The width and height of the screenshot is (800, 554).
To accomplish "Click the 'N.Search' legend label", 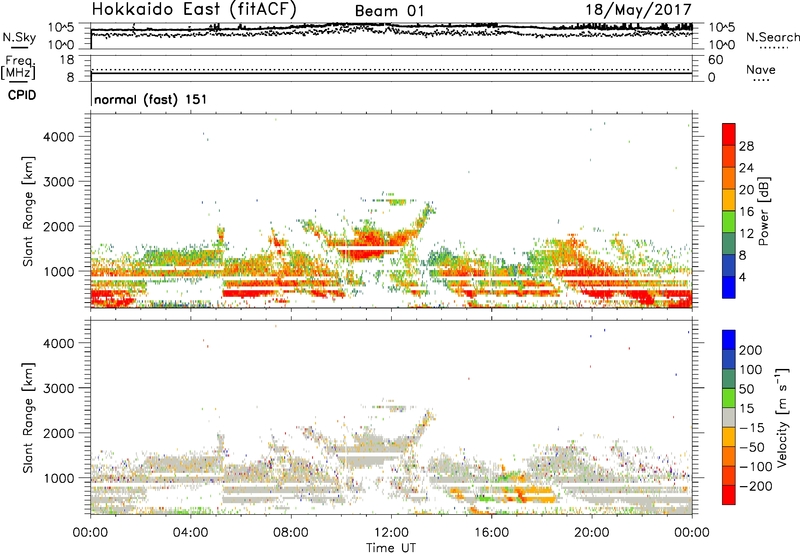I will pos(772,37).
